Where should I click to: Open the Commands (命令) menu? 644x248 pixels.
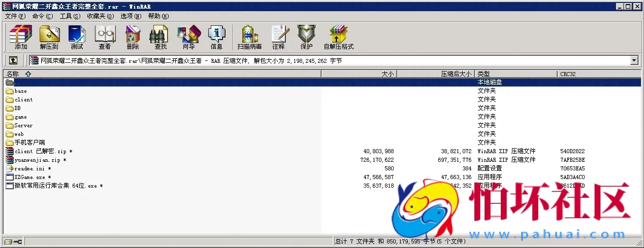42,16
